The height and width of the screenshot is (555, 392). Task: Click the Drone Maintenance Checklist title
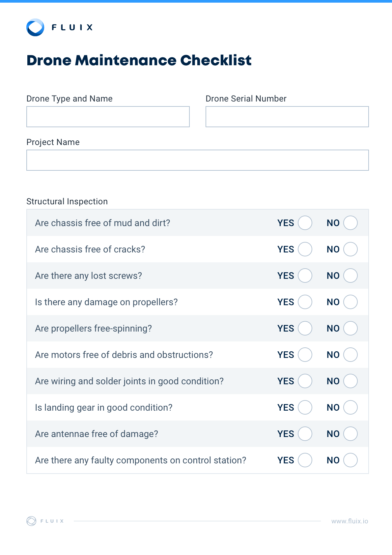coord(139,60)
